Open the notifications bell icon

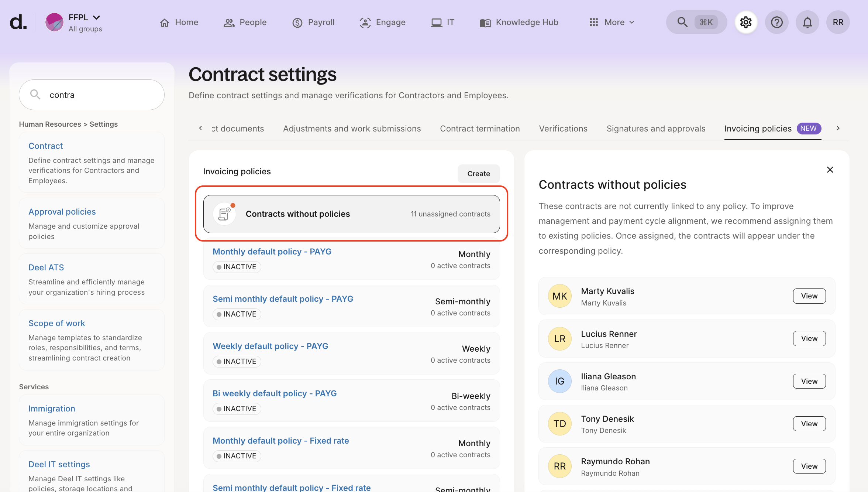click(807, 22)
